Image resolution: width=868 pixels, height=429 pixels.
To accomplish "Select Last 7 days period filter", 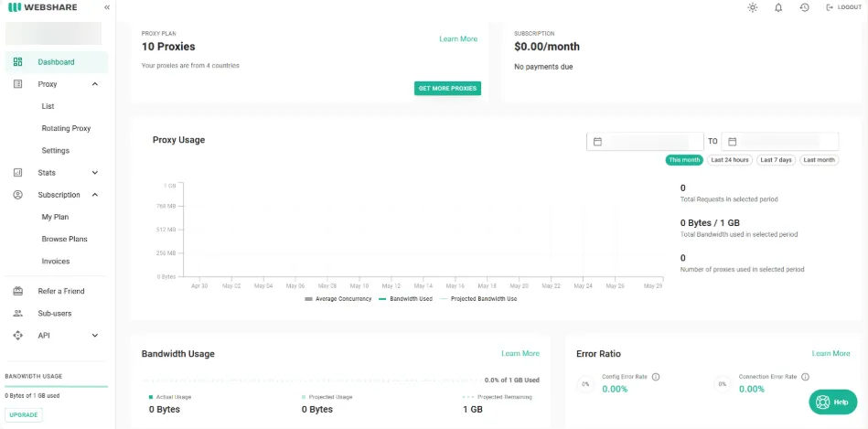I will click(x=777, y=160).
